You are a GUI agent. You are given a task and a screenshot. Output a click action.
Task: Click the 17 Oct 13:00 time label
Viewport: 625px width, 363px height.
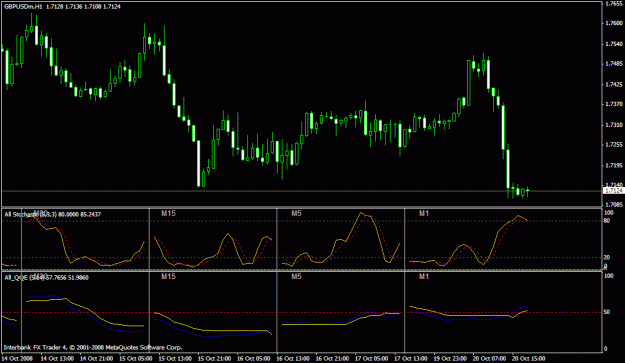point(411,358)
